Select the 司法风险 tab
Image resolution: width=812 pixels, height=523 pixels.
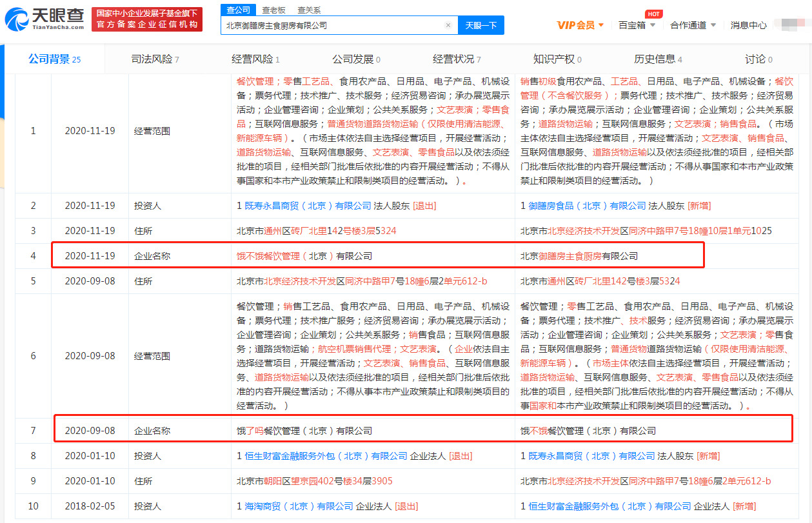click(155, 59)
